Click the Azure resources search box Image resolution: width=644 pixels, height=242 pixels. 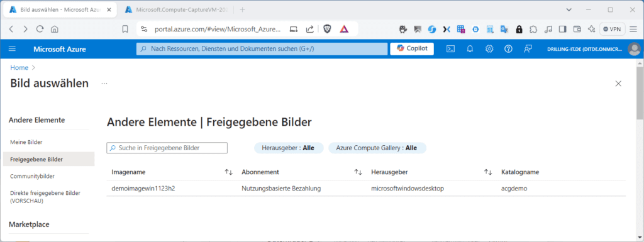tap(262, 48)
